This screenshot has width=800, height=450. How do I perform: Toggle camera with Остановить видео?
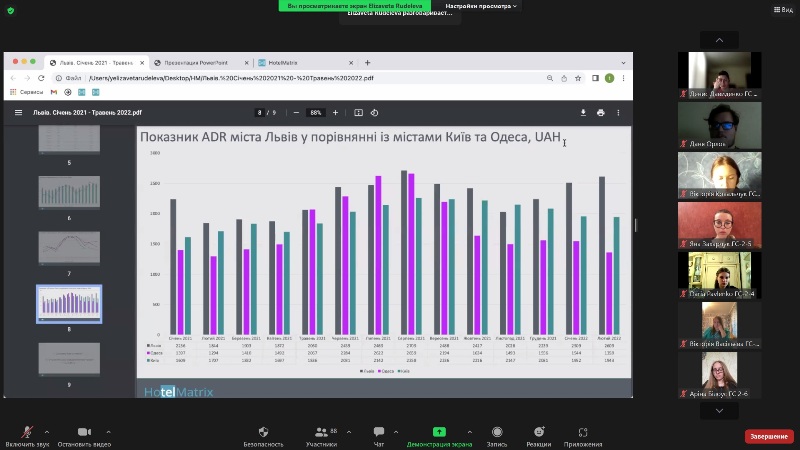tap(83, 432)
